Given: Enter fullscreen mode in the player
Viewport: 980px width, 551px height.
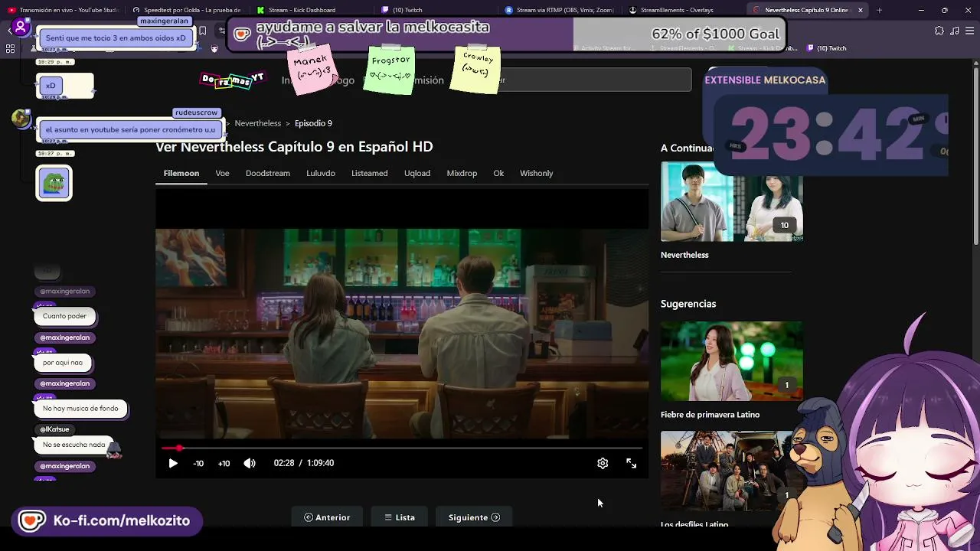Looking at the screenshot, I should [631, 463].
